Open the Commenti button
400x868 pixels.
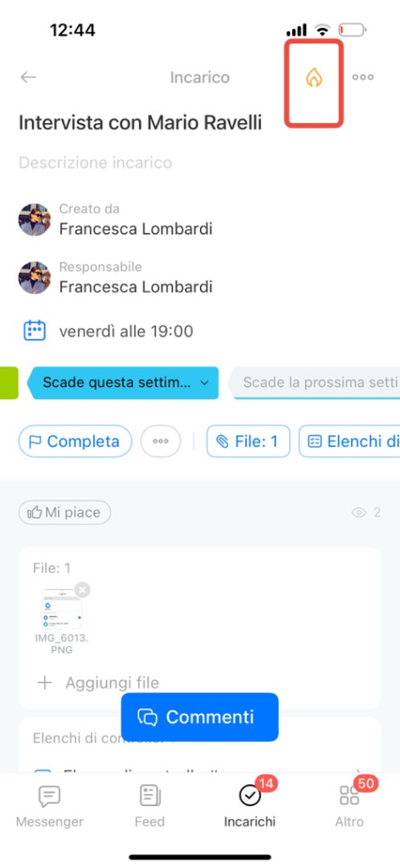click(200, 717)
